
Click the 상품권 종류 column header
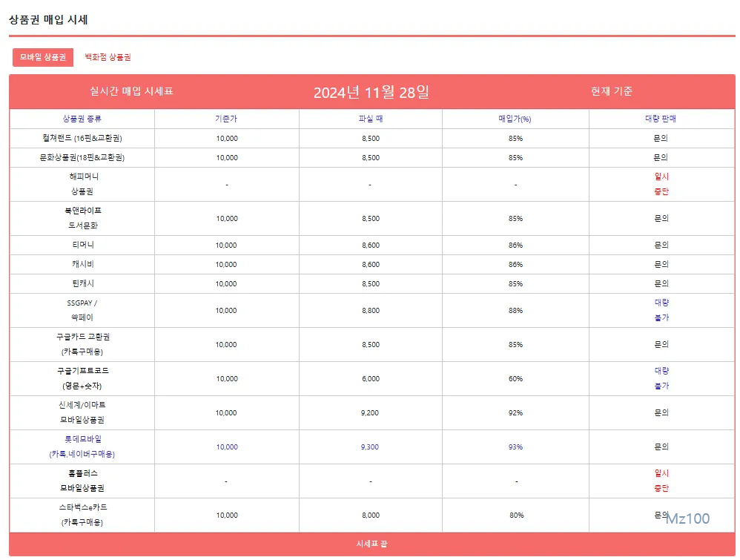82,119
